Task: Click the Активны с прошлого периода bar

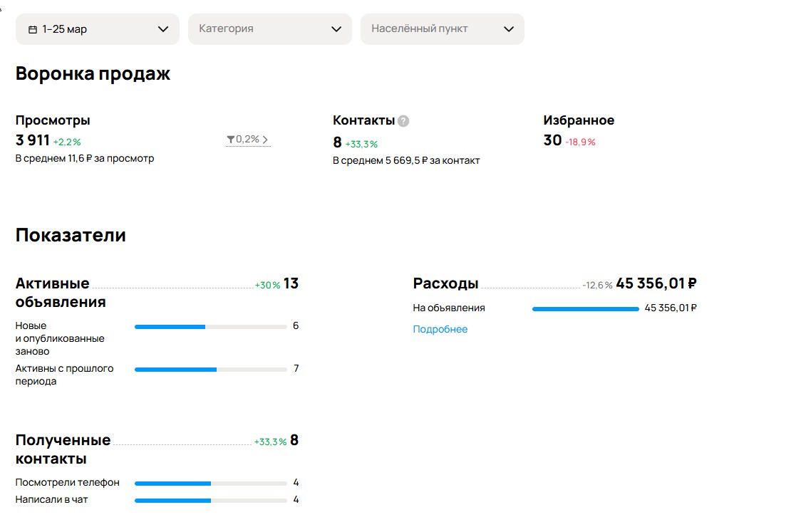Action: pyautogui.click(x=210, y=370)
